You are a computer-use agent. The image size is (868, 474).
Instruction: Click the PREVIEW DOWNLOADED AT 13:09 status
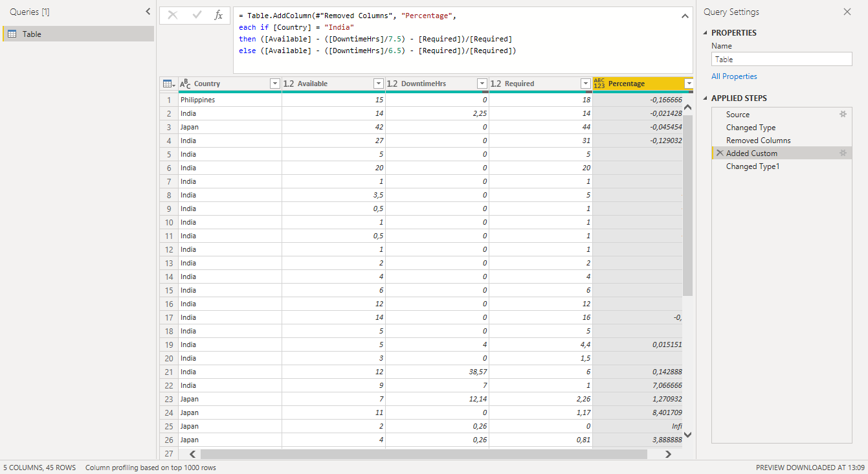(x=810, y=468)
